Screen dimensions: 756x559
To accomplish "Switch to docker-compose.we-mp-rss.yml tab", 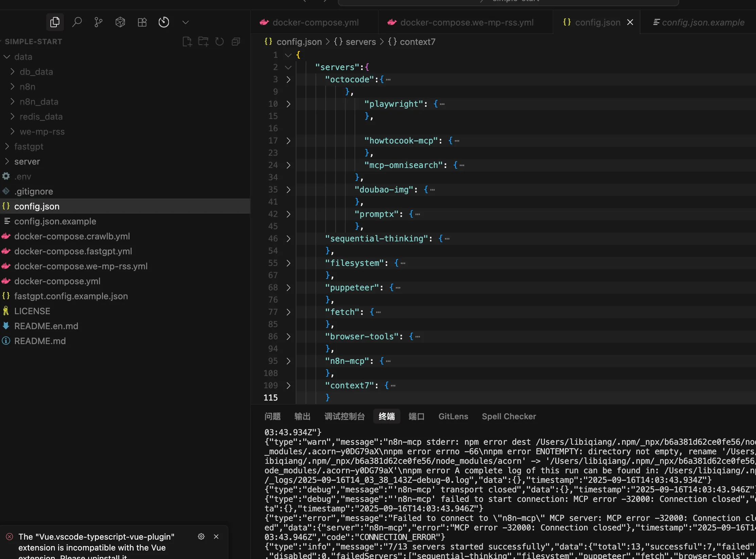I will [x=466, y=22].
